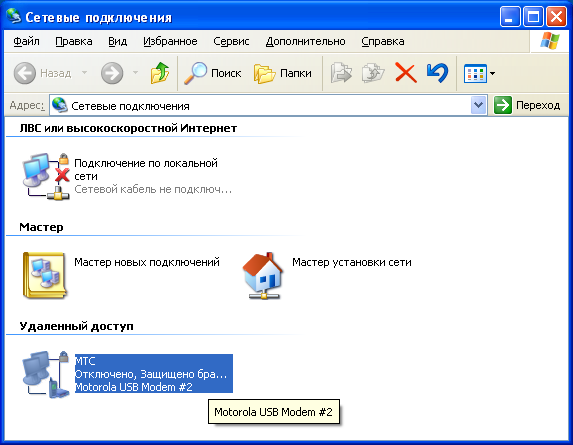Click Отключено, Защищено бра… status line
Viewport: 573px width, 445px height.
tap(151, 374)
